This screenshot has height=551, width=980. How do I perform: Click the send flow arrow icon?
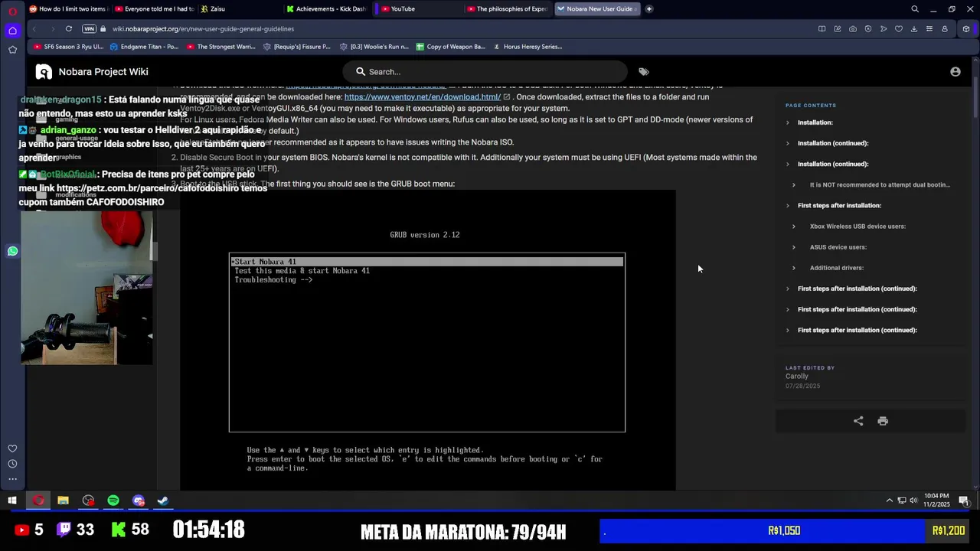[x=883, y=29]
